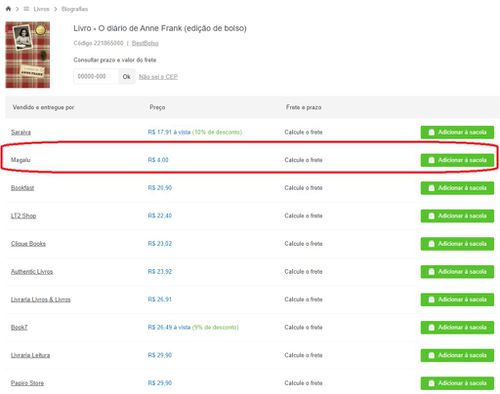Open the LT2 Shop seller link
The width and height of the screenshot is (500, 394).
[23, 216]
